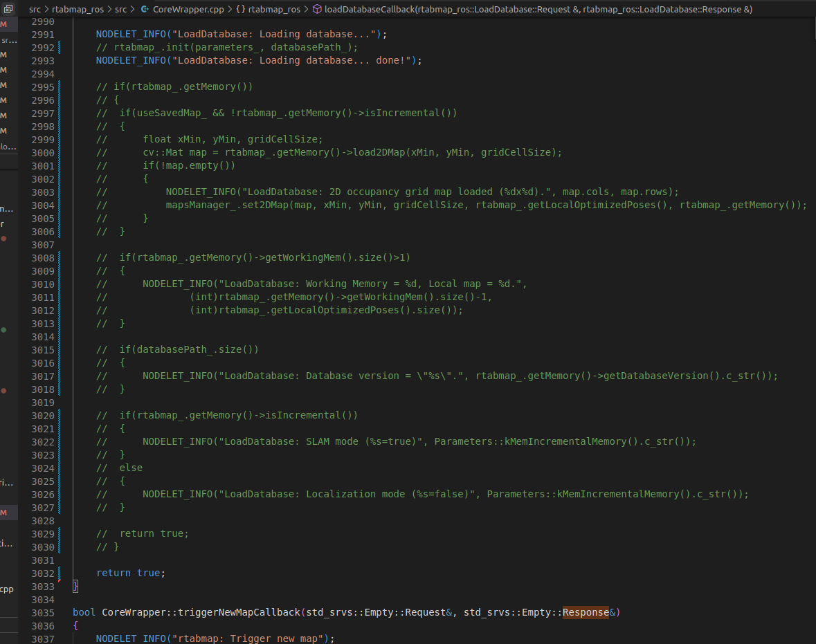Click line number 3020 in the gutter

[43, 416]
